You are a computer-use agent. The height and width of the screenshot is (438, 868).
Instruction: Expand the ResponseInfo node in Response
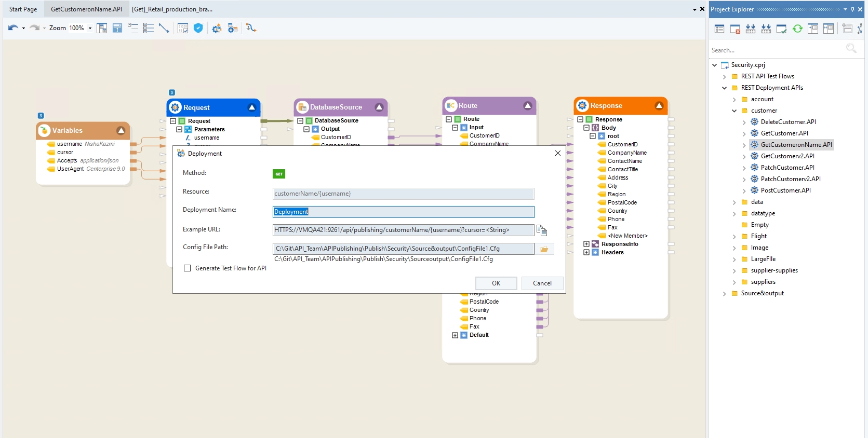586,244
